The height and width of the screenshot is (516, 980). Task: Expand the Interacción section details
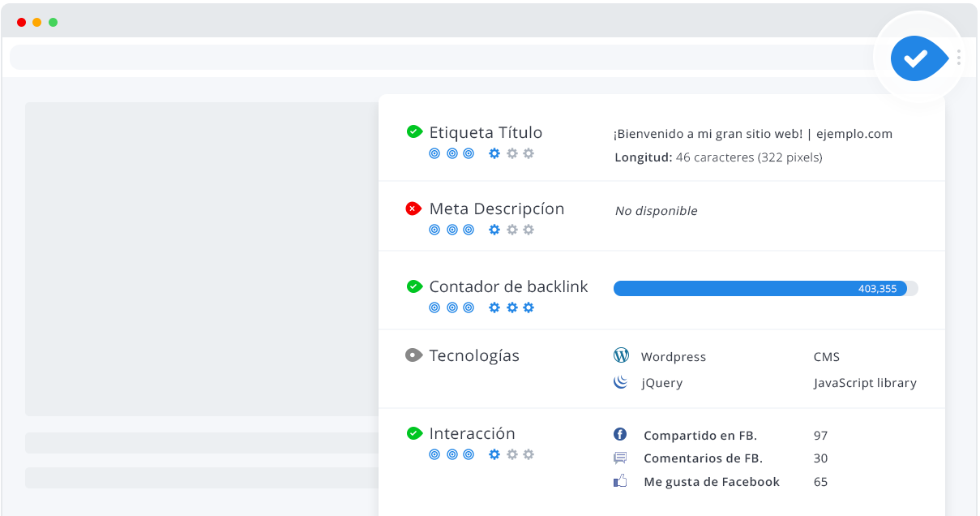(x=472, y=433)
